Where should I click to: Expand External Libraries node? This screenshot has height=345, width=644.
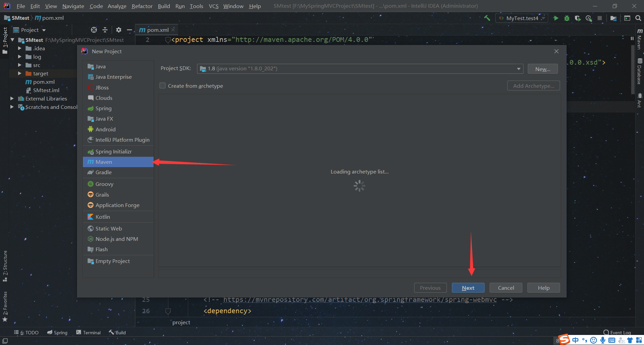point(12,98)
